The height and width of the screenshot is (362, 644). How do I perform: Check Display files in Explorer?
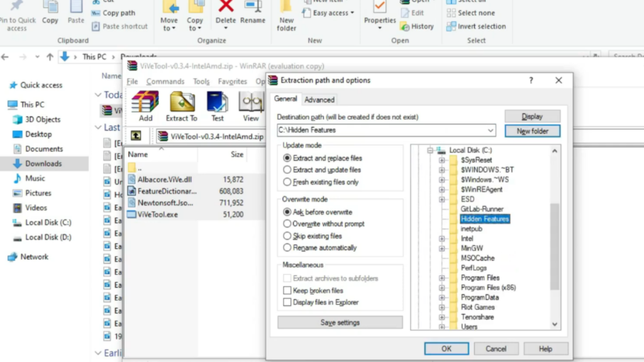(287, 302)
